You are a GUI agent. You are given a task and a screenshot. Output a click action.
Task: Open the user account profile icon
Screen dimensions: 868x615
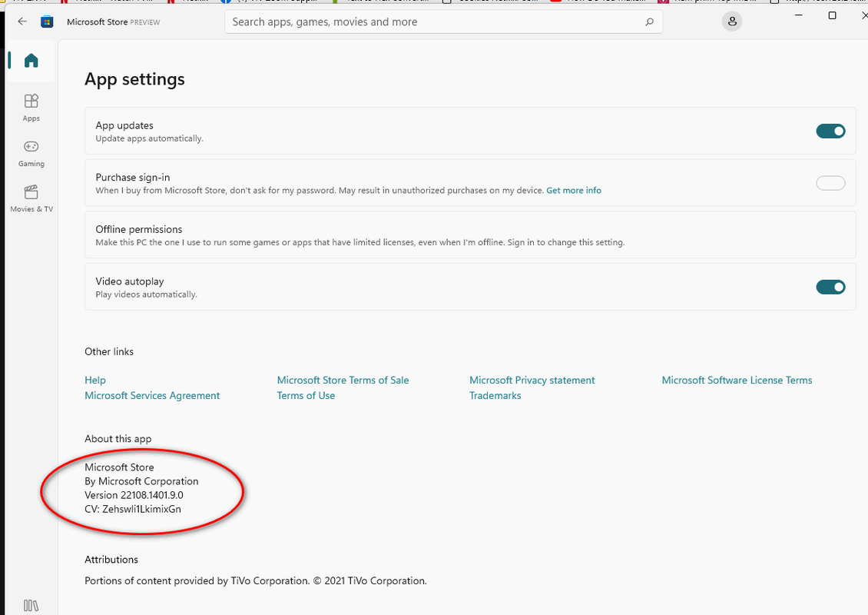732,22
